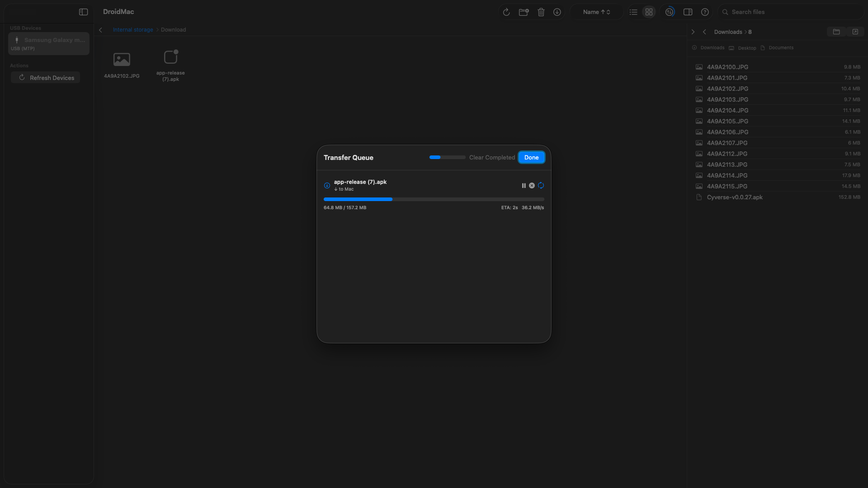
Task: Toggle the left sidebar visibility
Action: tap(83, 12)
